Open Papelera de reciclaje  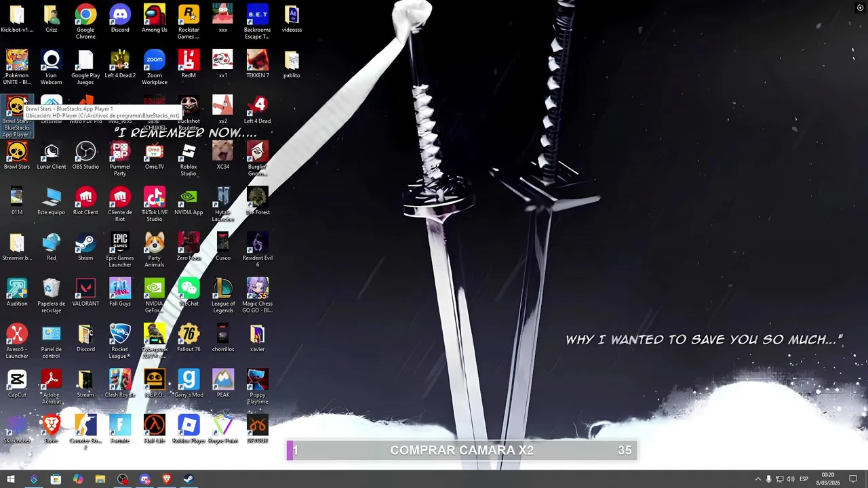tap(51, 295)
